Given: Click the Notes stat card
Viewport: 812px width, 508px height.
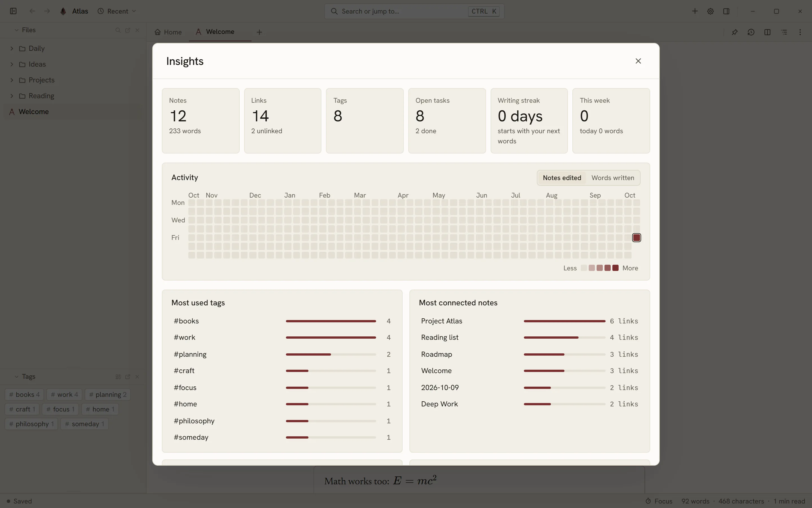Looking at the screenshot, I should [x=200, y=121].
